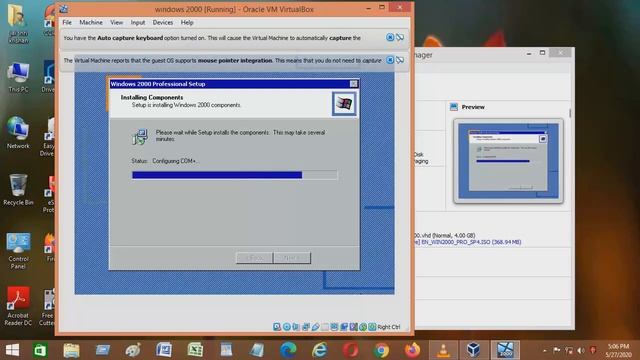Click the mouse integration status icon

(363, 327)
